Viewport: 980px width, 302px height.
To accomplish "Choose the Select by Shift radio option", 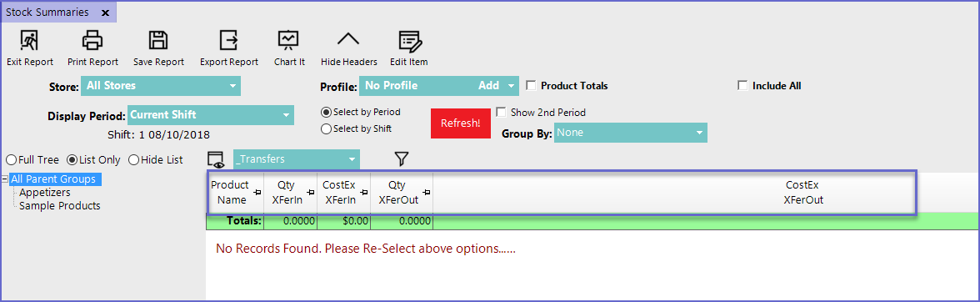I will tap(326, 128).
